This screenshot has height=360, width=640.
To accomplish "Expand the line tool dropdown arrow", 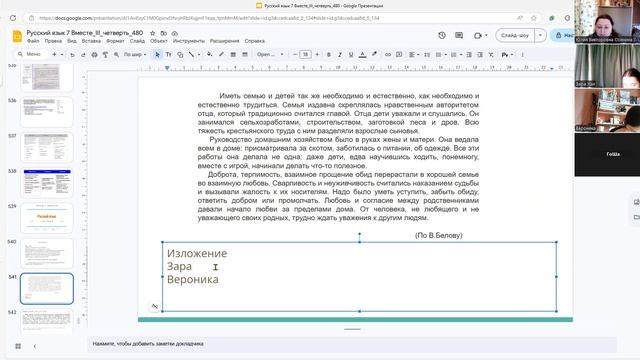I will point(199,55).
